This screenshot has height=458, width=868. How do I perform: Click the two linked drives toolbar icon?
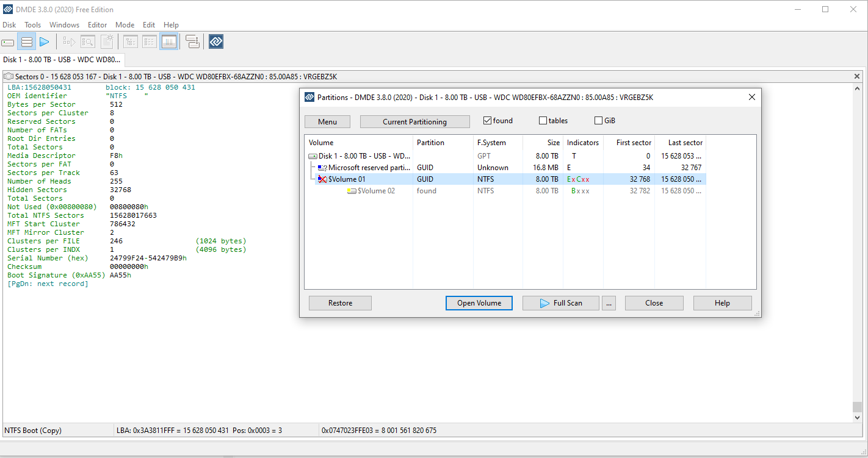tap(193, 42)
